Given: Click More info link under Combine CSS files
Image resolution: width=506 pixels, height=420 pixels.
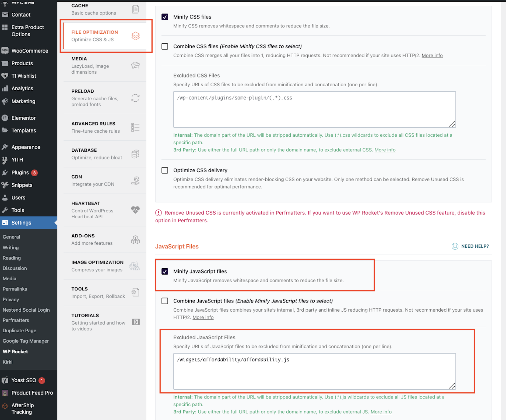Looking at the screenshot, I should [x=432, y=55].
